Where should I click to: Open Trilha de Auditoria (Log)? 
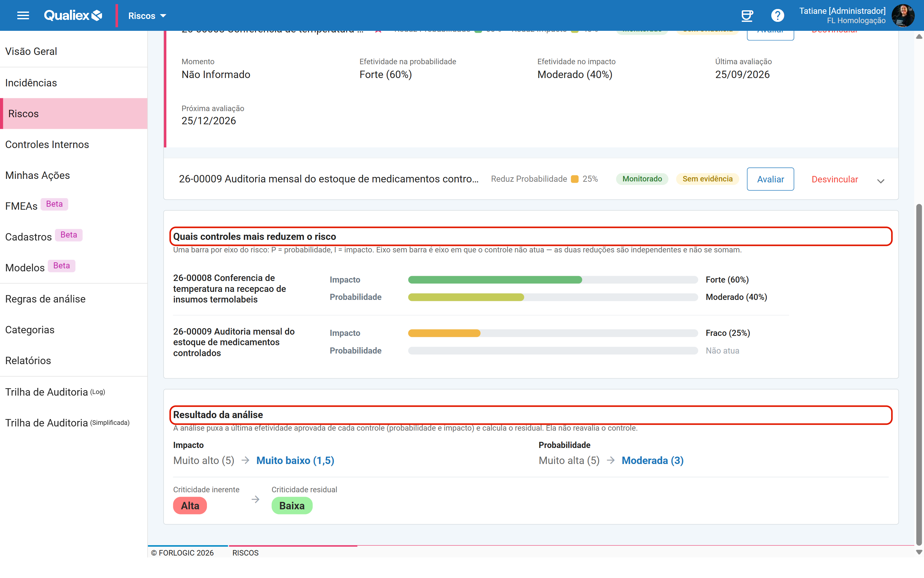pyautogui.click(x=74, y=392)
